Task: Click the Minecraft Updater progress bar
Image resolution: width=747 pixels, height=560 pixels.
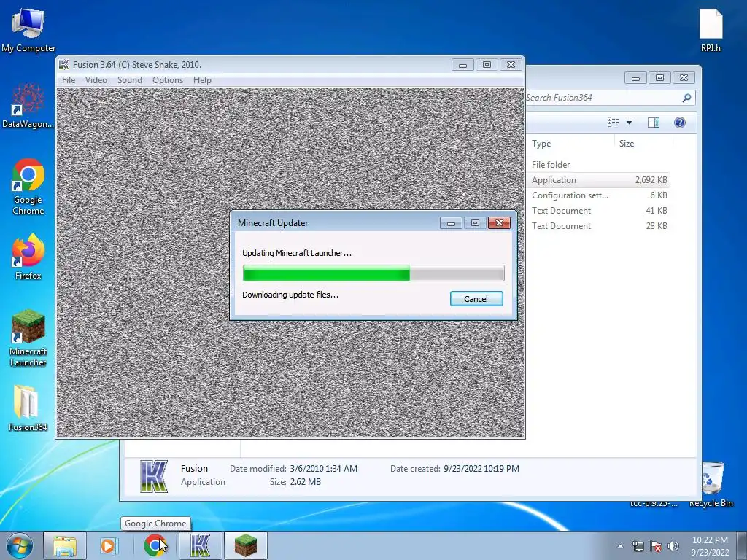Action: pyautogui.click(x=373, y=273)
